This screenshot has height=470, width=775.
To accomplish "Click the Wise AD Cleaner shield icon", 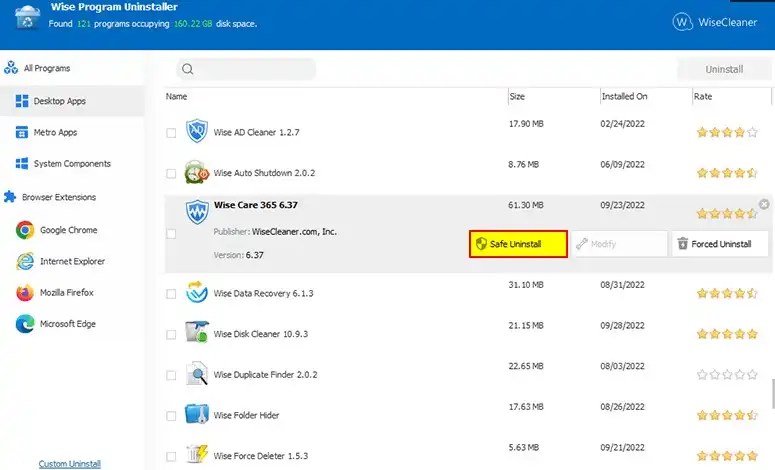I will point(197,131).
